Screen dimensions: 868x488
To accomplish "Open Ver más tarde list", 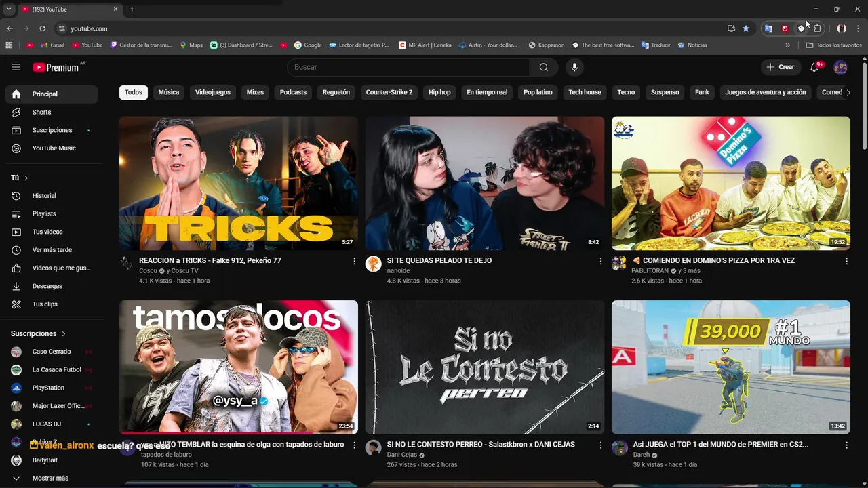I will click(52, 250).
